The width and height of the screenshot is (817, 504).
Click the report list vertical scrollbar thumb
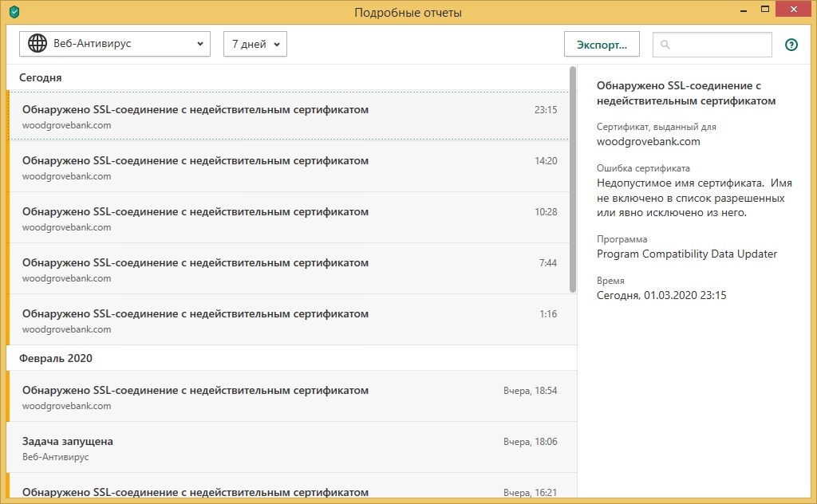click(x=573, y=179)
